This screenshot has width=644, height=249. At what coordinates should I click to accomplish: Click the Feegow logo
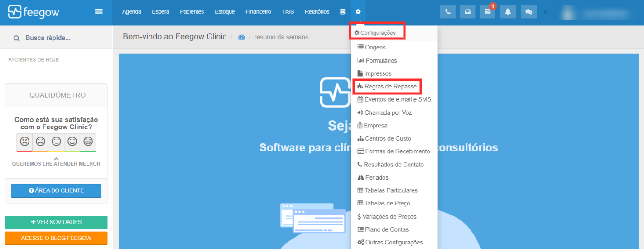tap(34, 12)
